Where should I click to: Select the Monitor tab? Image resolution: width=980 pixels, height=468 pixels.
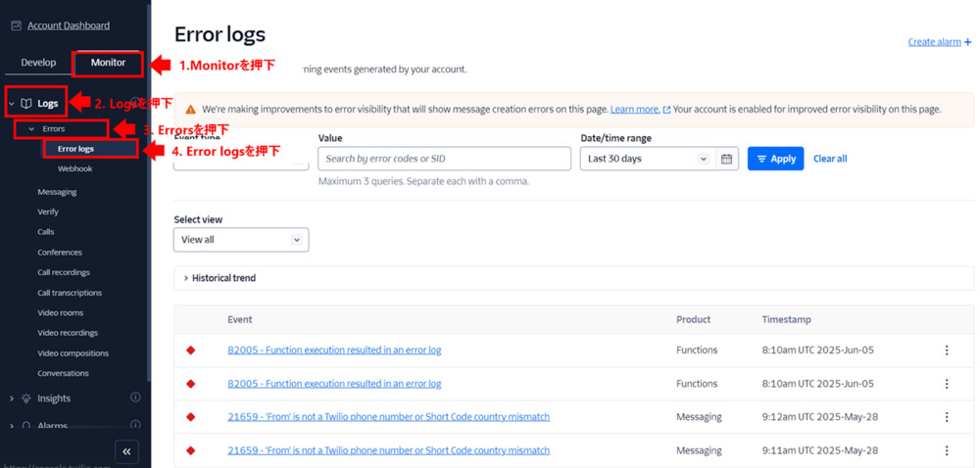108,63
